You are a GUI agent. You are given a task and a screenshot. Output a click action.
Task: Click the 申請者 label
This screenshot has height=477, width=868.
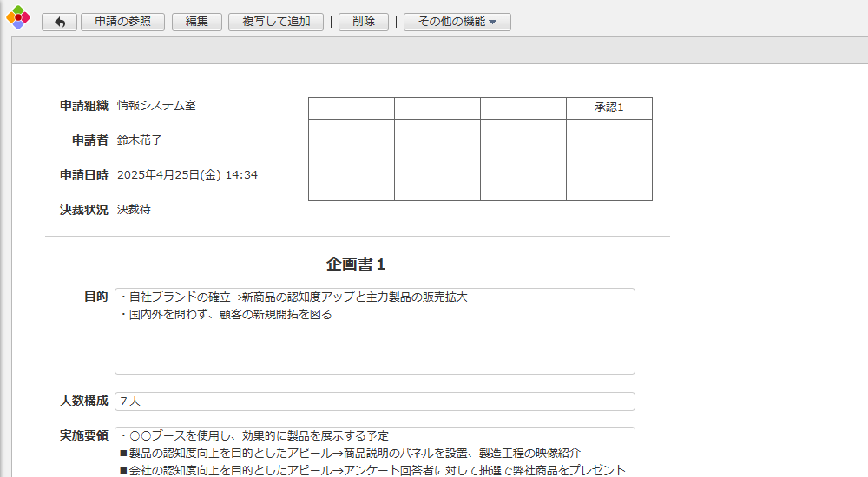coord(90,140)
